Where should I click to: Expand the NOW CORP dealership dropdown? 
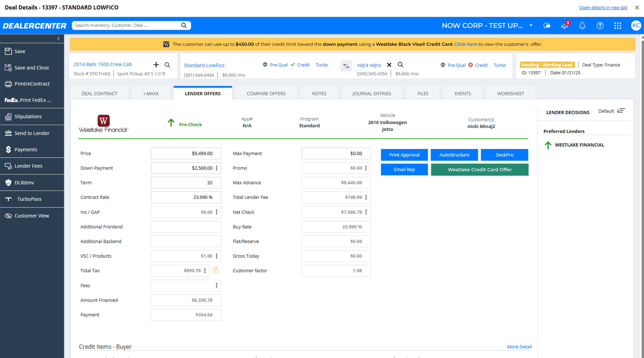[531, 25]
